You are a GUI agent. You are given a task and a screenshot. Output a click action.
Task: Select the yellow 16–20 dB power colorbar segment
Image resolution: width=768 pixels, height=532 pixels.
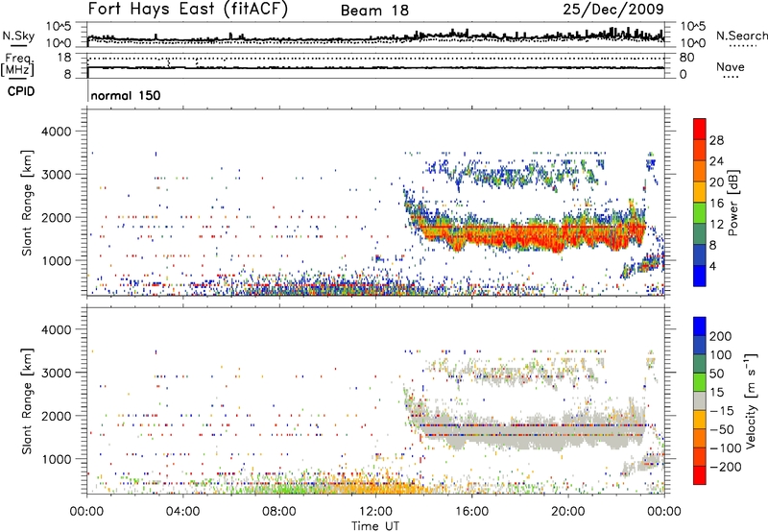click(x=700, y=191)
